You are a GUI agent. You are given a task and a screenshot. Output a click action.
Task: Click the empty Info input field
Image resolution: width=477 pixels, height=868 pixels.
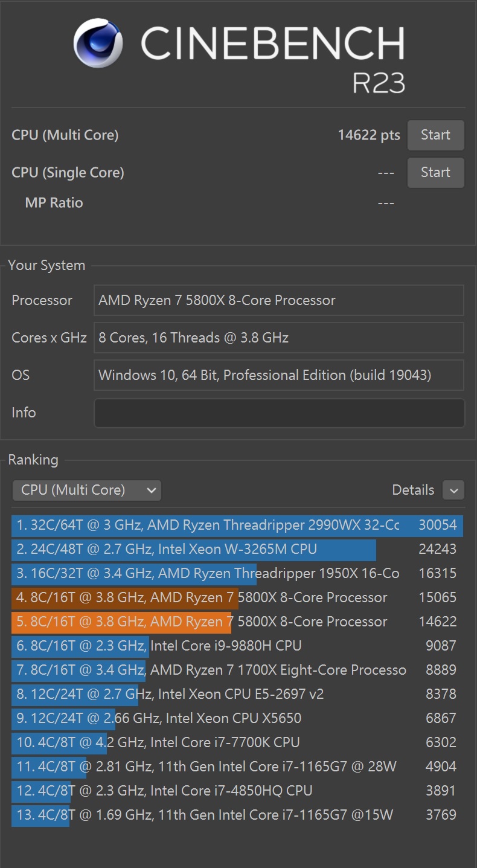pyautogui.click(x=279, y=413)
